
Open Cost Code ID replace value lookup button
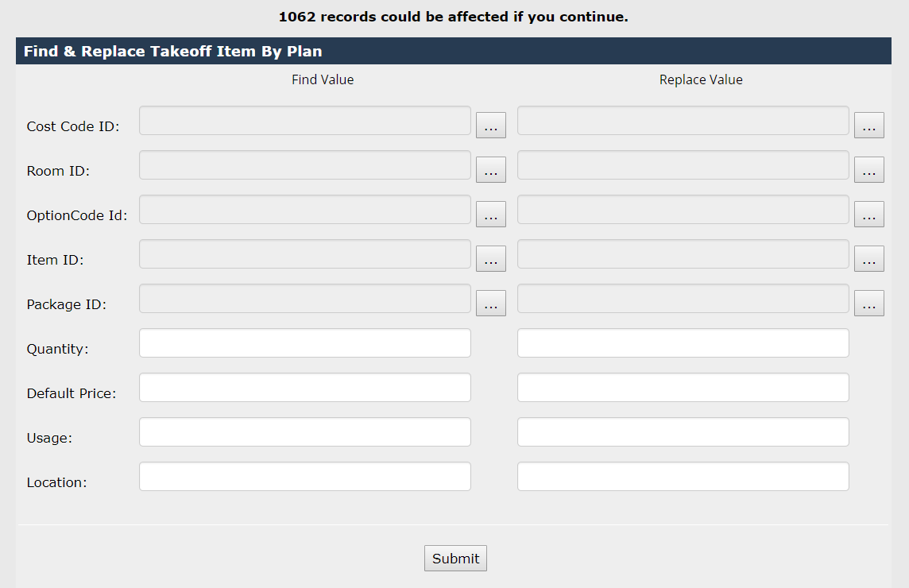click(868, 126)
